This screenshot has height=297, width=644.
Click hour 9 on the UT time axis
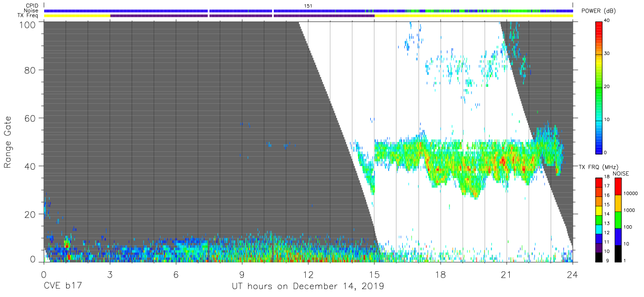pyautogui.click(x=242, y=273)
